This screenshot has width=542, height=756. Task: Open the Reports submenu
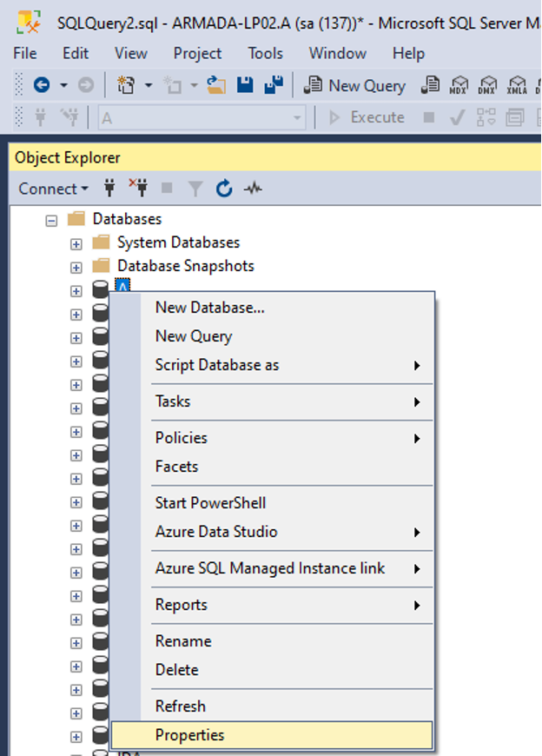coord(272,605)
